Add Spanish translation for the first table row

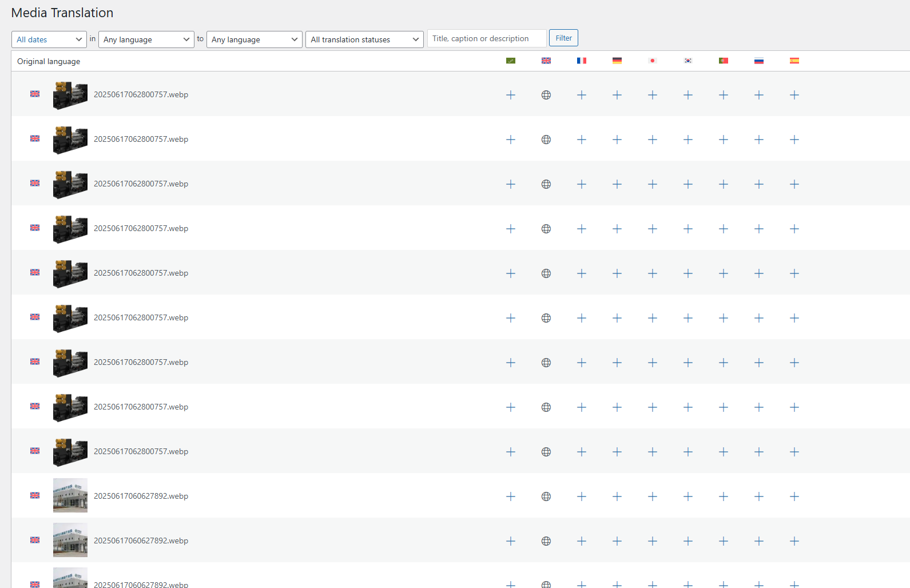[794, 95]
